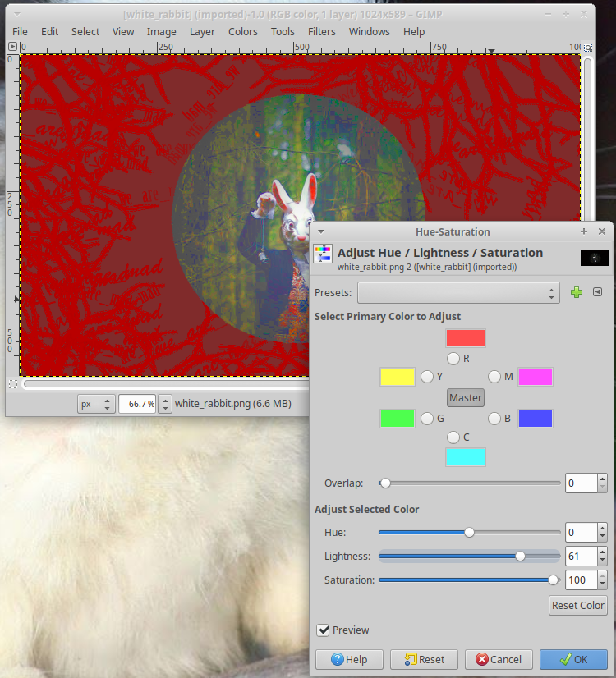The height and width of the screenshot is (678, 616).
Task: Click the ruler origin corner menu icon
Action: click(12, 48)
